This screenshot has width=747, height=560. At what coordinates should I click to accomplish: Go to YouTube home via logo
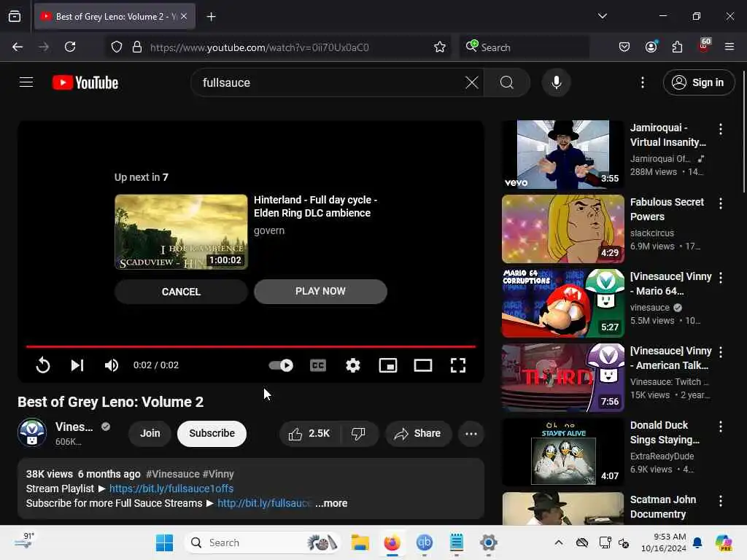point(86,82)
